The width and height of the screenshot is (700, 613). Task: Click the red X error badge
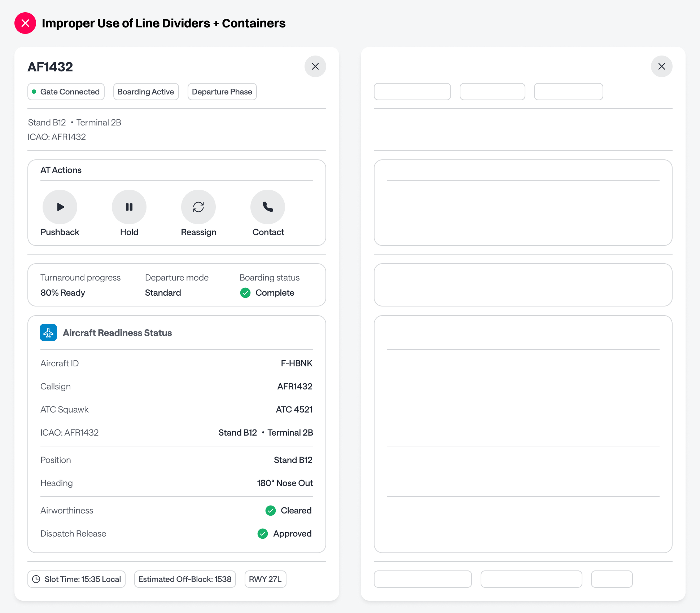25,23
